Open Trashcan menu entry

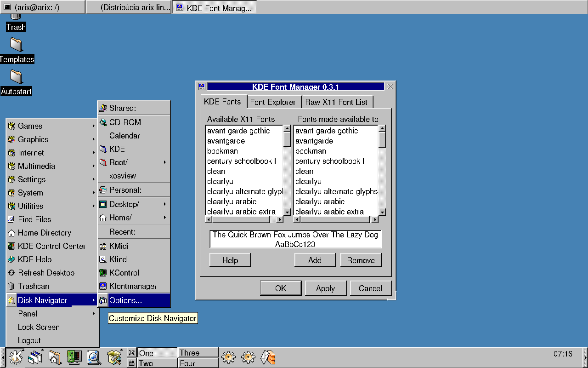(52, 286)
